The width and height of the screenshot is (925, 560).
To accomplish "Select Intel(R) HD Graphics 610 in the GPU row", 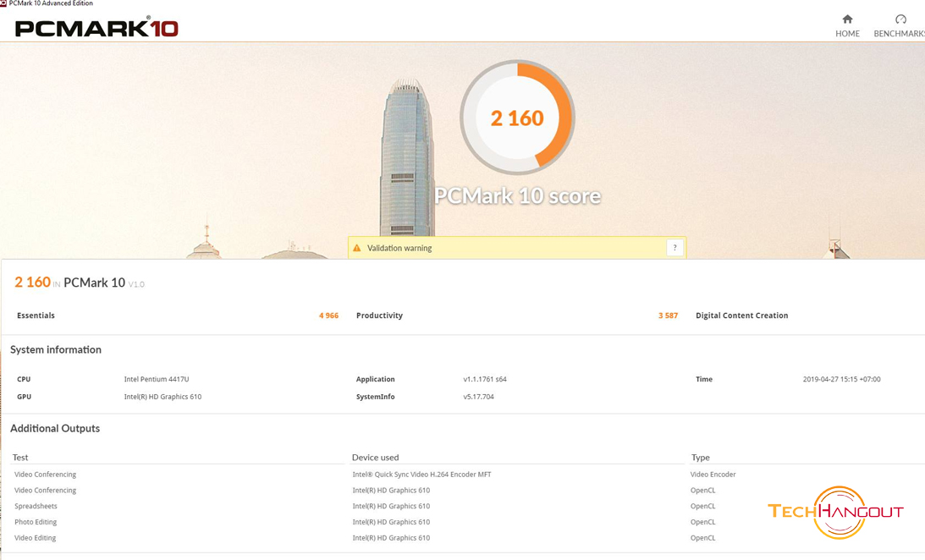I will point(162,397).
